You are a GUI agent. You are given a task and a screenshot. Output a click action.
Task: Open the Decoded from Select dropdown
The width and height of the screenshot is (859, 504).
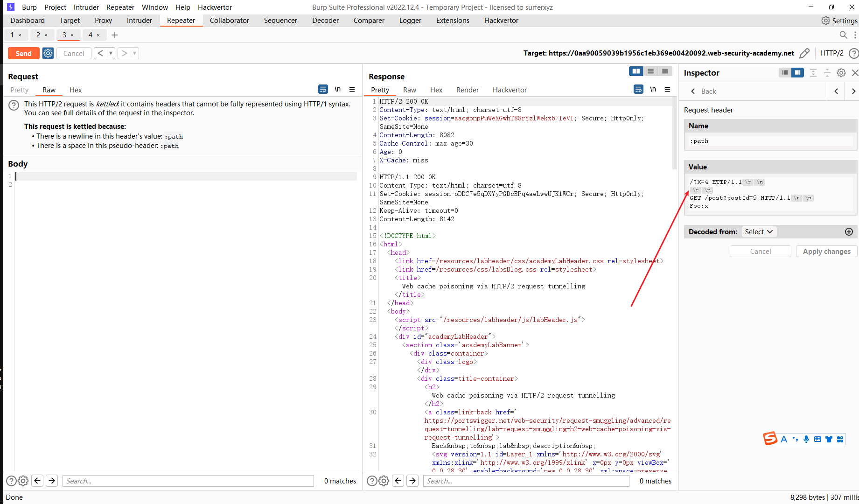click(759, 232)
